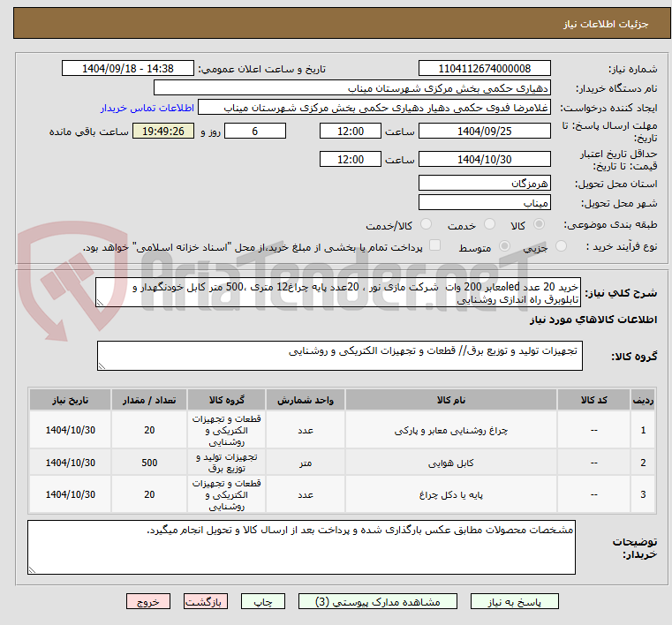
Task: Click the جزئیات اطلاعات نیاز header title
Action: [606, 24]
